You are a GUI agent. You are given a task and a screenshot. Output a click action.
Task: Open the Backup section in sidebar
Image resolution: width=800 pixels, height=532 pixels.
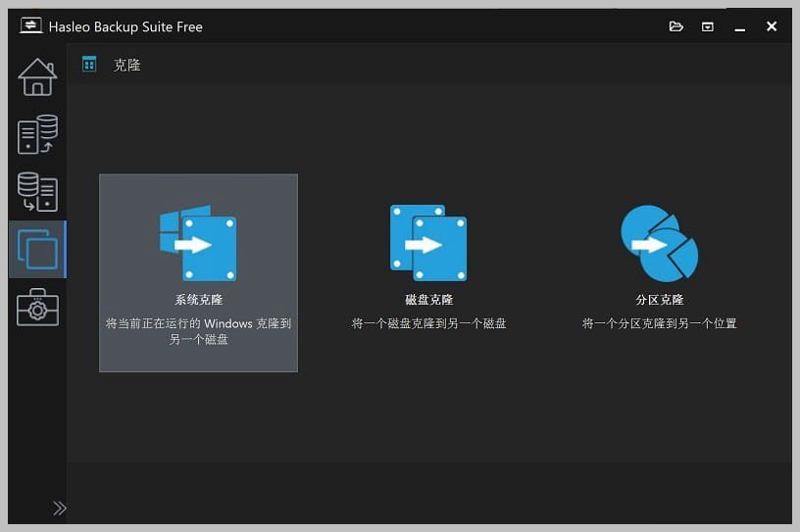pyautogui.click(x=37, y=134)
